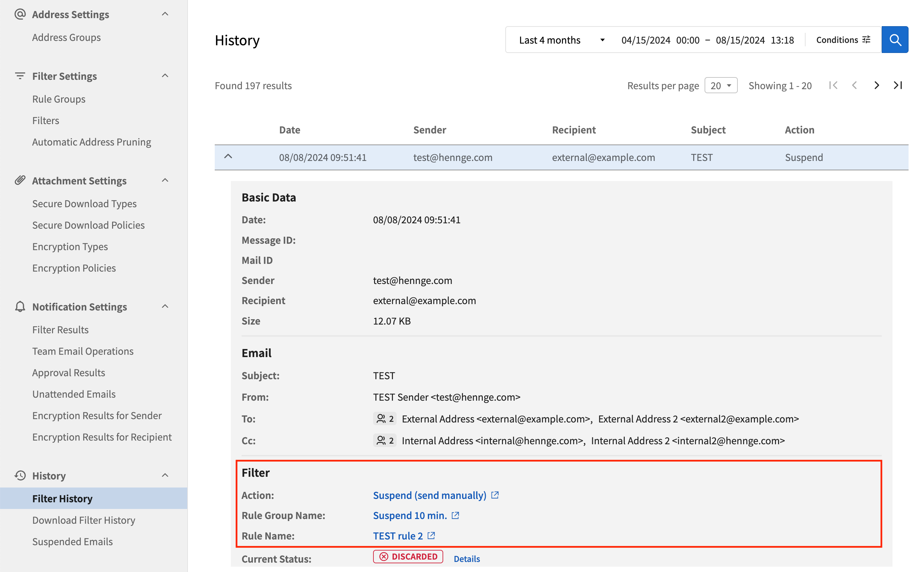Go to the previous results page
924x572 pixels.
pyautogui.click(x=854, y=85)
